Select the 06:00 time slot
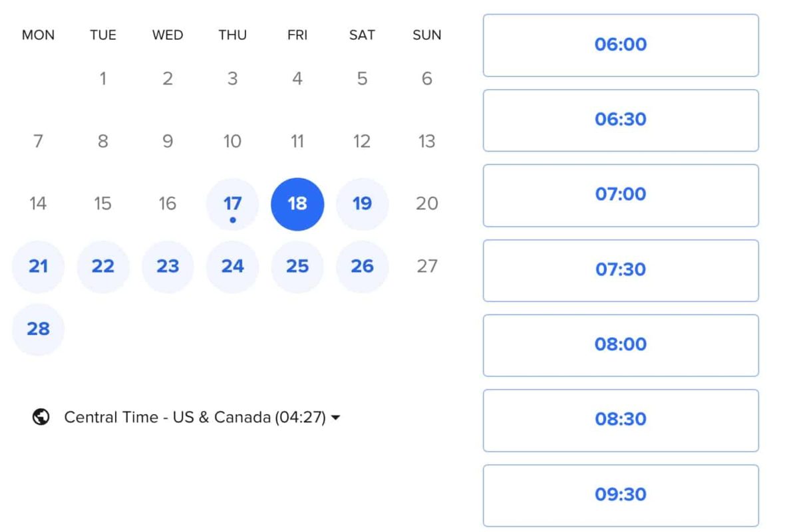The width and height of the screenshot is (795, 532). (x=621, y=45)
